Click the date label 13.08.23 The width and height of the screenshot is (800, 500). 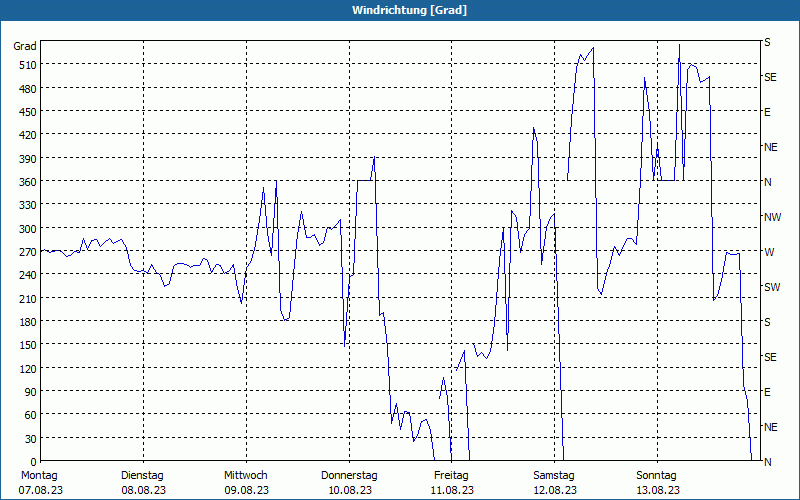(657, 490)
